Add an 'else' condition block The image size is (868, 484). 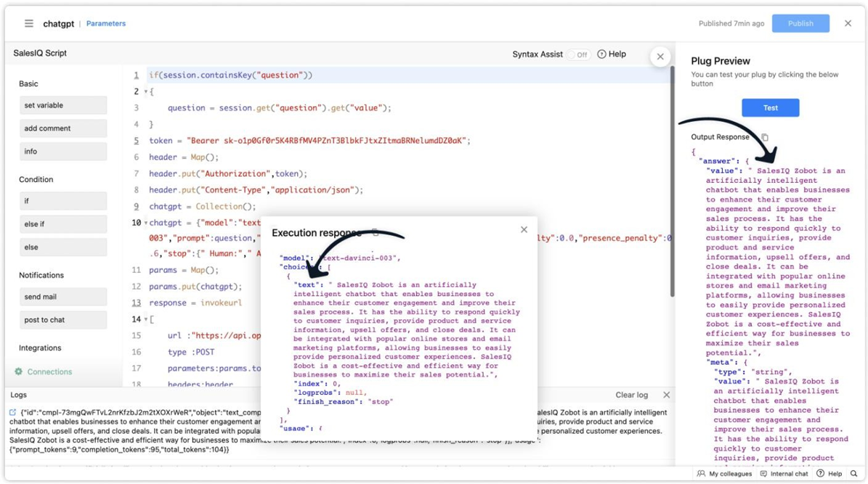(63, 247)
